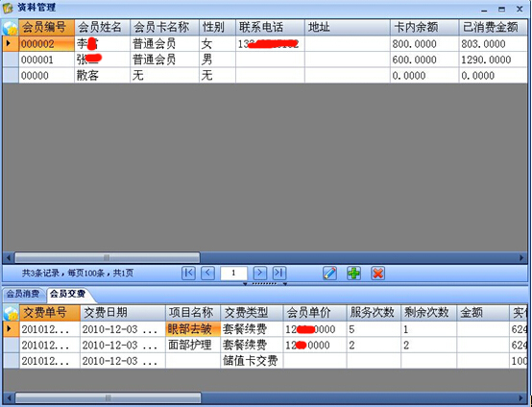Click the pencil edit record icon

point(330,273)
